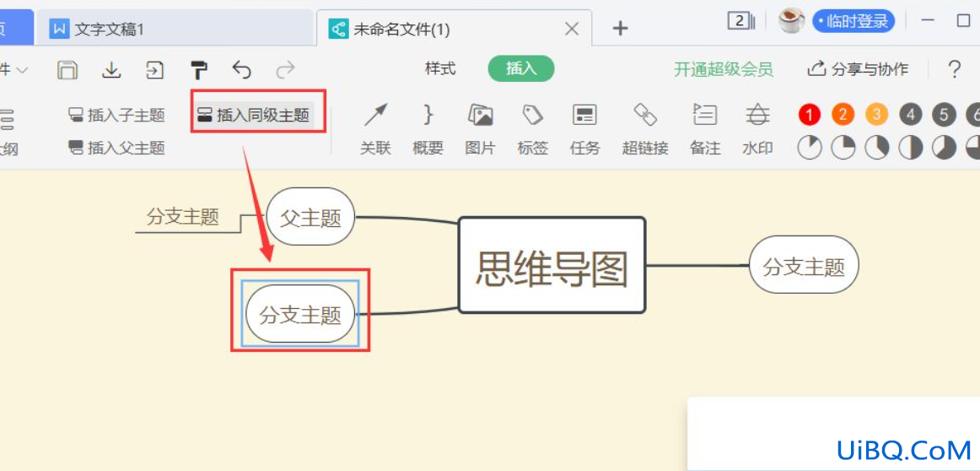This screenshot has height=471, width=980.
Task: Add a watermark (水印)
Action: point(757,129)
